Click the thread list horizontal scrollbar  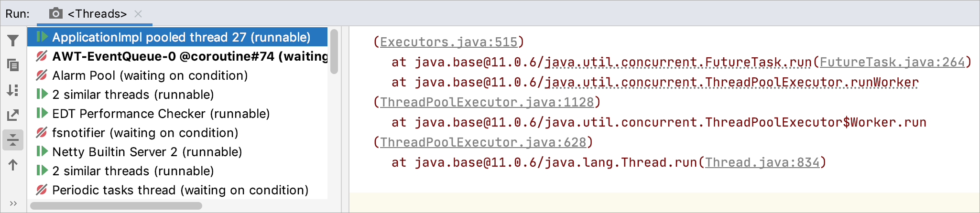coord(116,206)
